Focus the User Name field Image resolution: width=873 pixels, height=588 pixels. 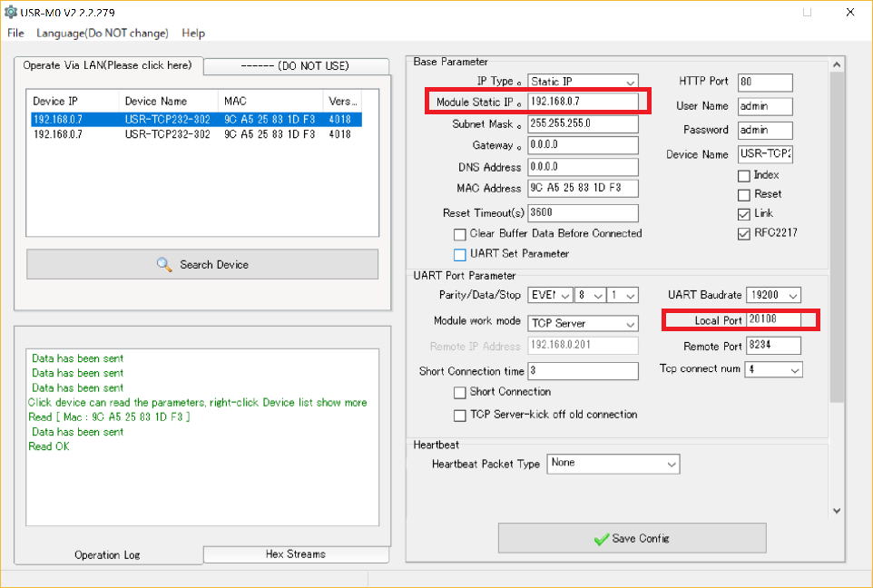[765, 106]
